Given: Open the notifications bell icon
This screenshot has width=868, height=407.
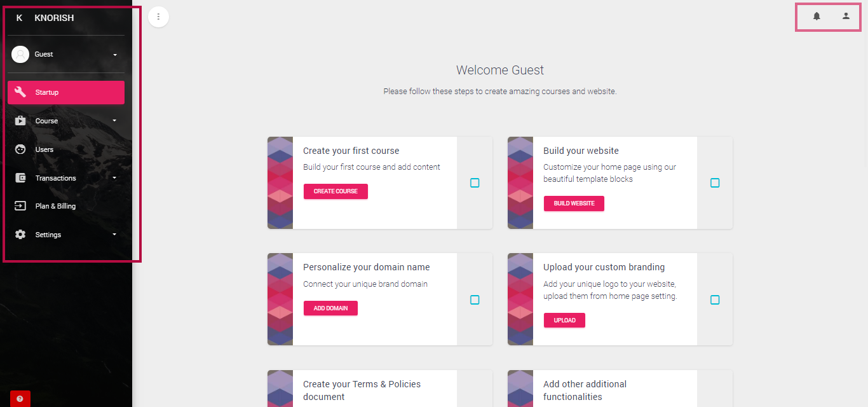Looking at the screenshot, I should [x=817, y=17].
